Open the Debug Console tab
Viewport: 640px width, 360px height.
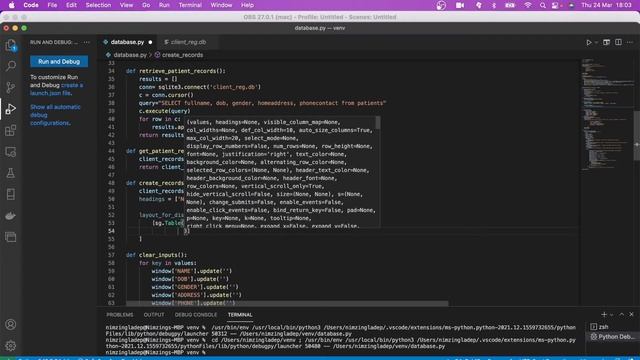(x=196, y=315)
